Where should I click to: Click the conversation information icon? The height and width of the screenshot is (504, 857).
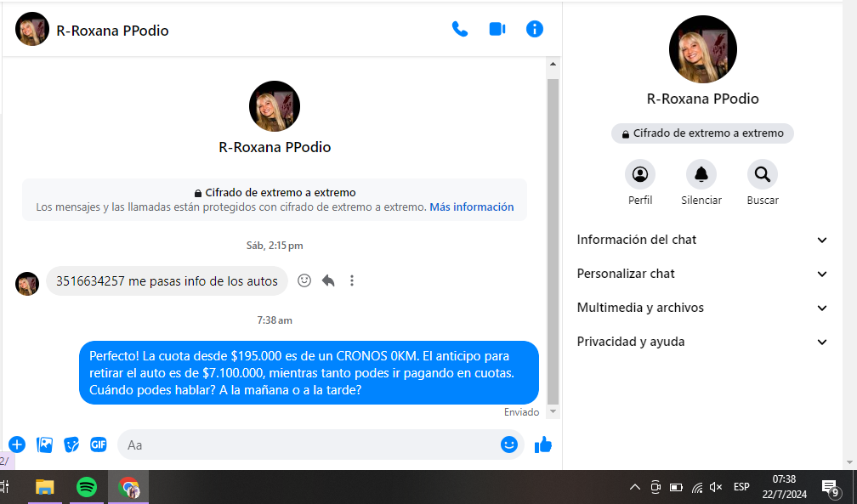point(535,30)
